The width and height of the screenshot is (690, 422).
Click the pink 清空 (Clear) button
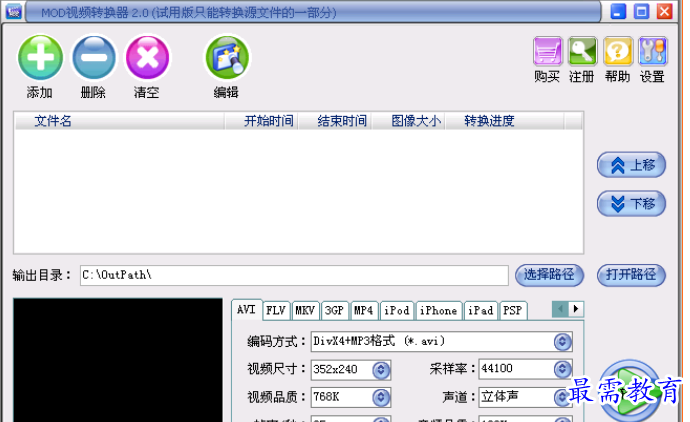click(147, 58)
